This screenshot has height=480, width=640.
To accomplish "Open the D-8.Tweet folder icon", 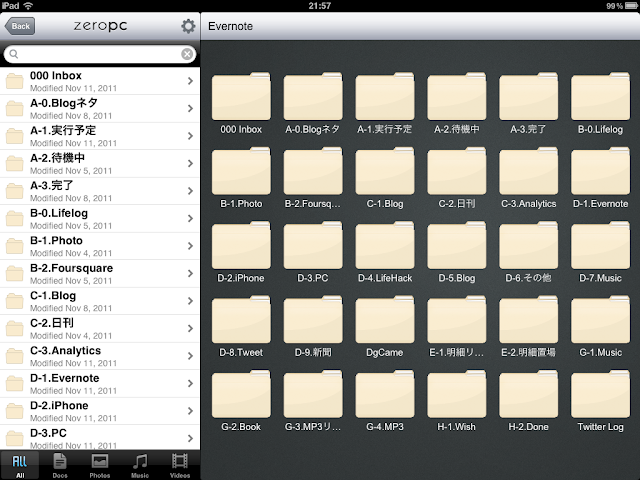I will [x=241, y=320].
